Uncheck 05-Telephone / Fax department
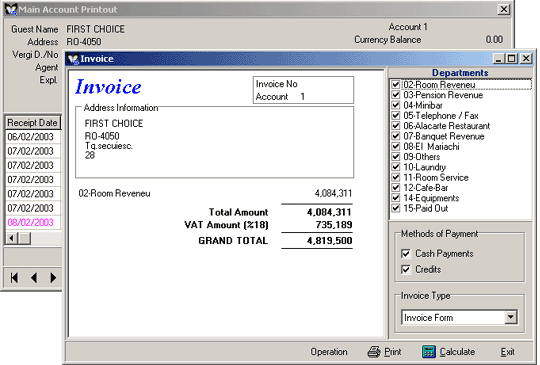 point(396,115)
